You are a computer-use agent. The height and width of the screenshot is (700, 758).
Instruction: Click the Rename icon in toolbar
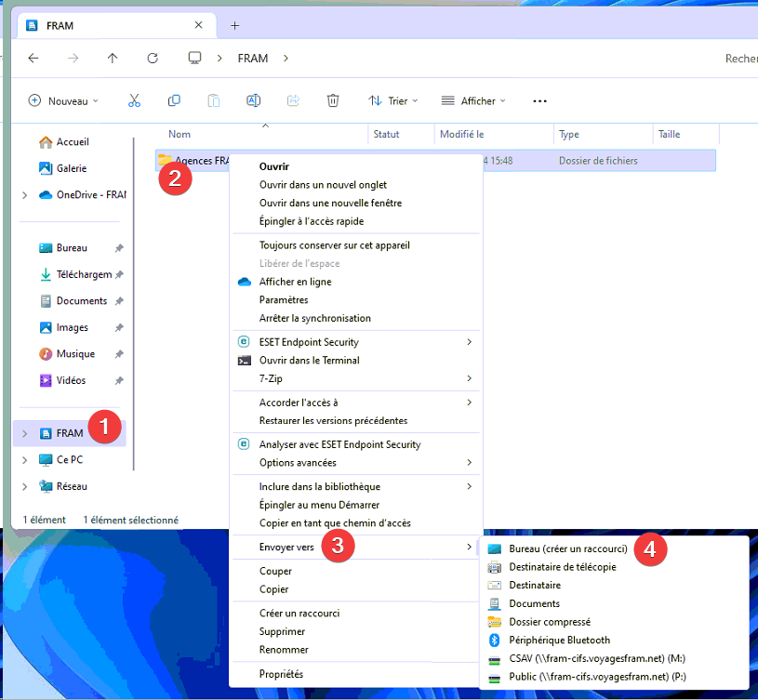(x=253, y=100)
